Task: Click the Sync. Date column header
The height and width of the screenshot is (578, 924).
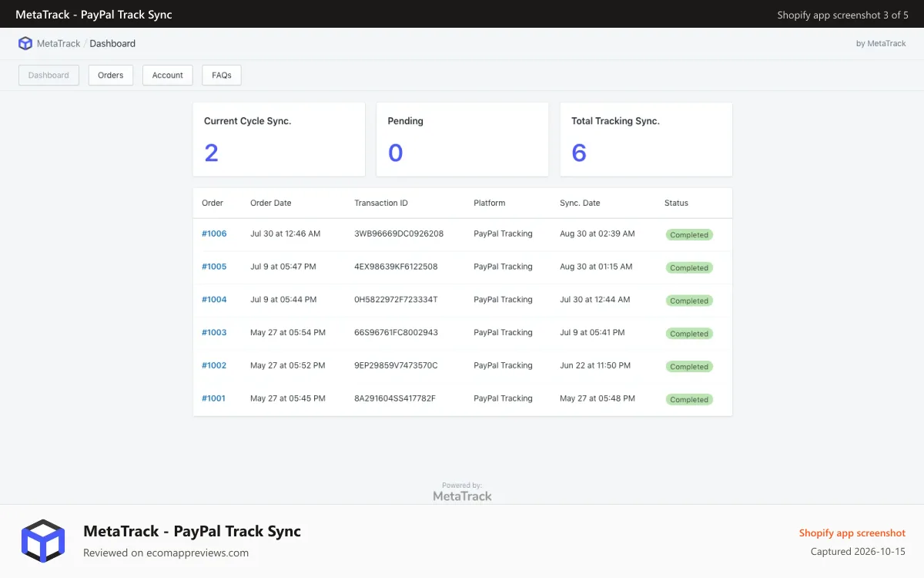Action: pos(580,203)
